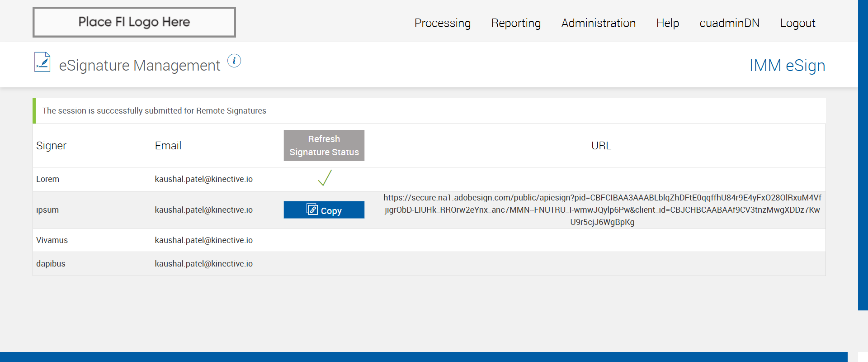The height and width of the screenshot is (362, 868).
Task: Open the Help menu
Action: (x=667, y=23)
